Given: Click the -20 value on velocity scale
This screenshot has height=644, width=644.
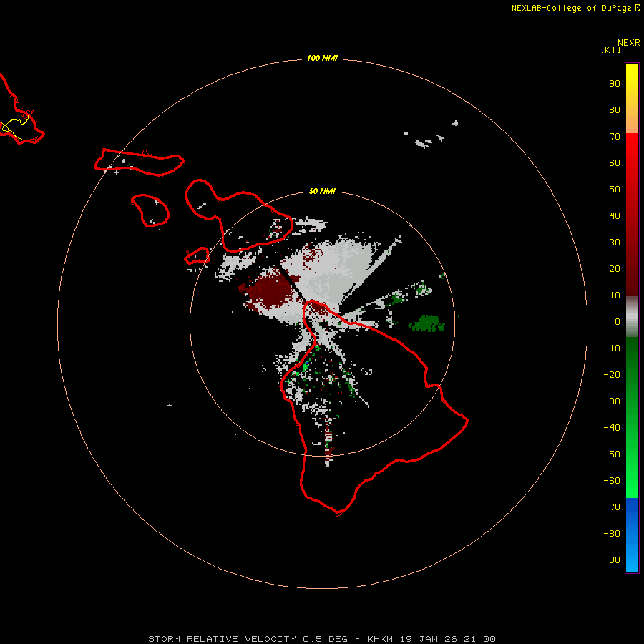Looking at the screenshot, I should [612, 375].
